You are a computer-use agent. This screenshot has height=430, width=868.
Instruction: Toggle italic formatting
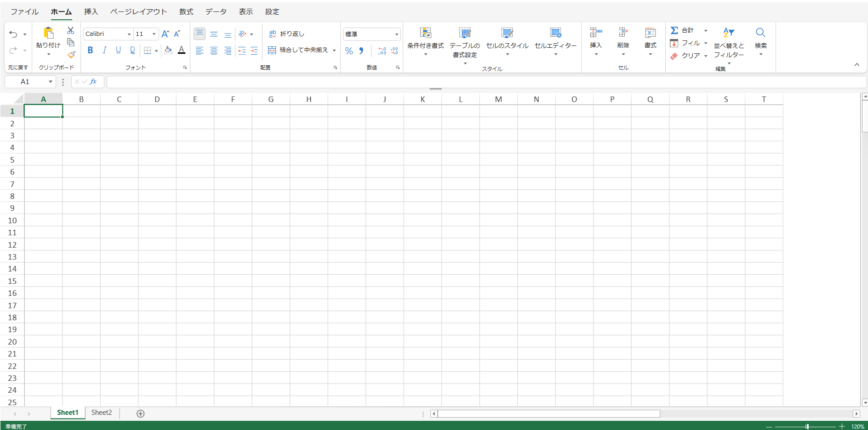tap(104, 50)
